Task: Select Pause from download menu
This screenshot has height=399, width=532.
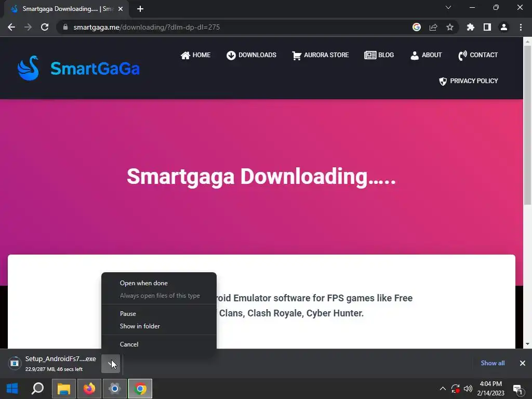Action: pos(159,313)
